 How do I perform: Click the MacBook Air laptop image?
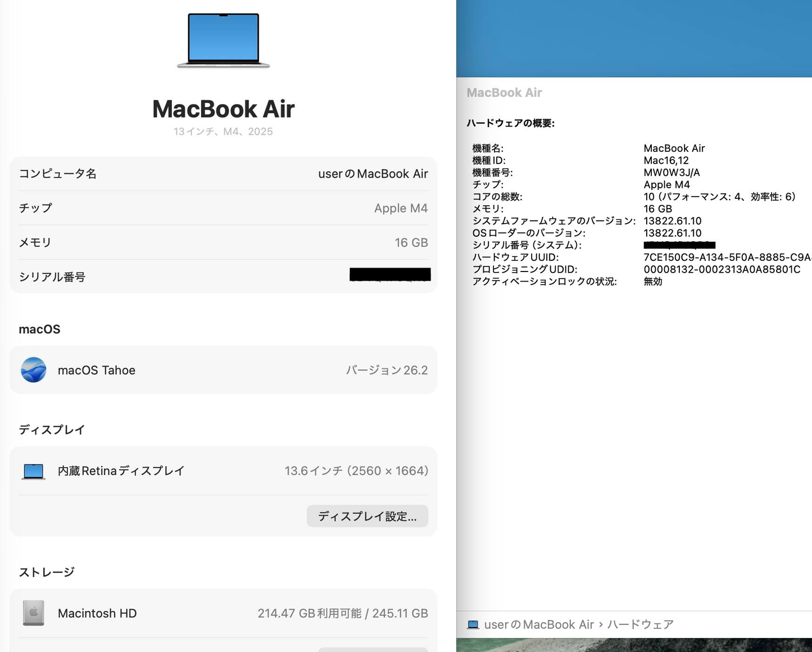tap(224, 40)
